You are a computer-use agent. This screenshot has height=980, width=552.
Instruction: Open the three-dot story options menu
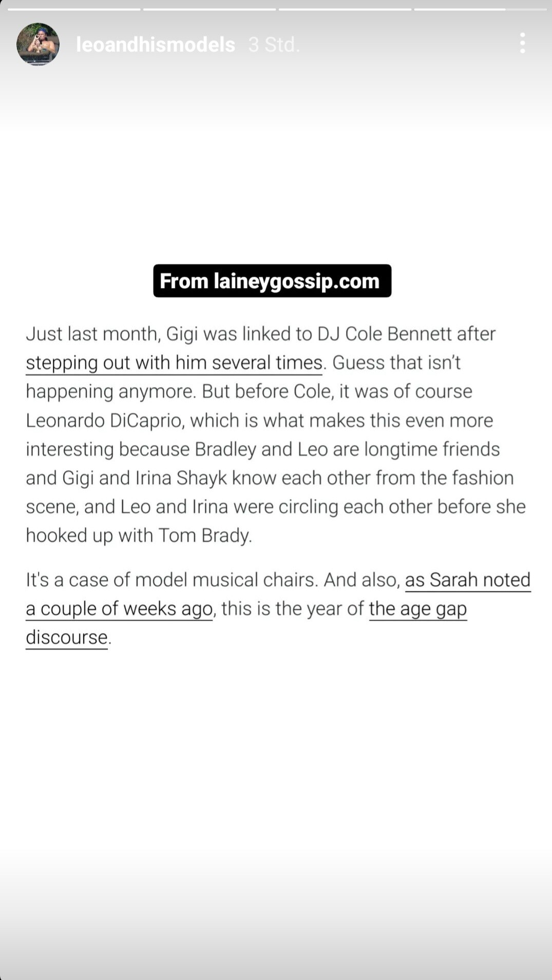tap(522, 43)
